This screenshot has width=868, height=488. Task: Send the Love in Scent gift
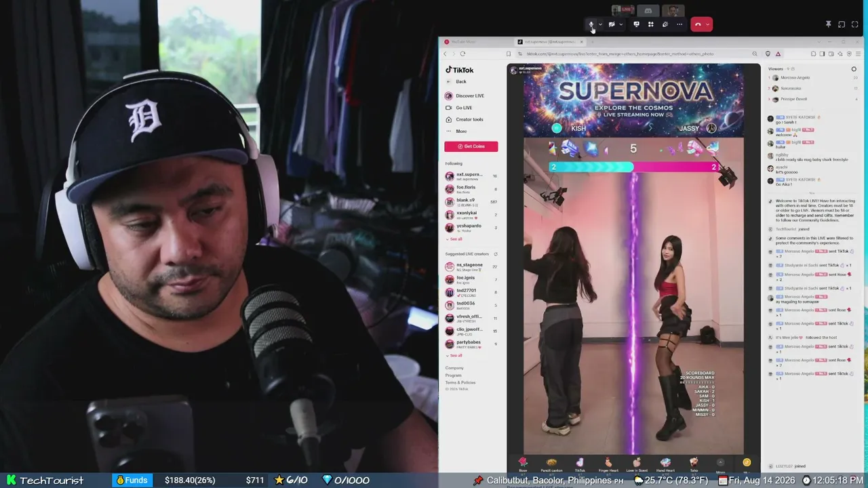(637, 464)
